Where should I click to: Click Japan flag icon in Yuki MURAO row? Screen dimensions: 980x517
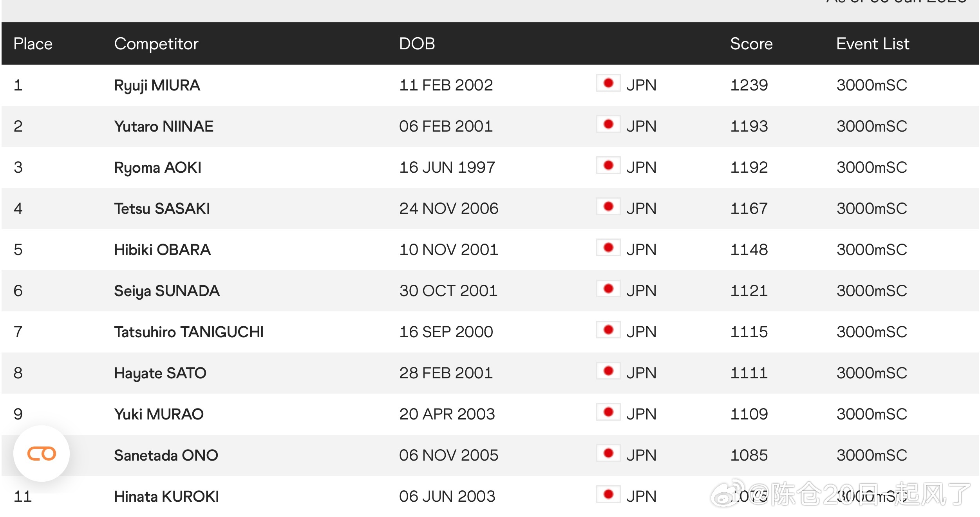point(608,412)
